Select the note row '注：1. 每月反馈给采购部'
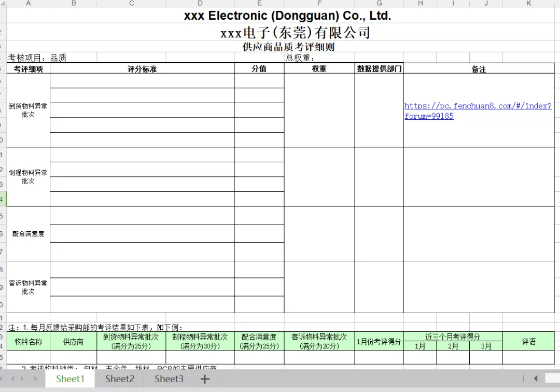 click(x=96, y=327)
